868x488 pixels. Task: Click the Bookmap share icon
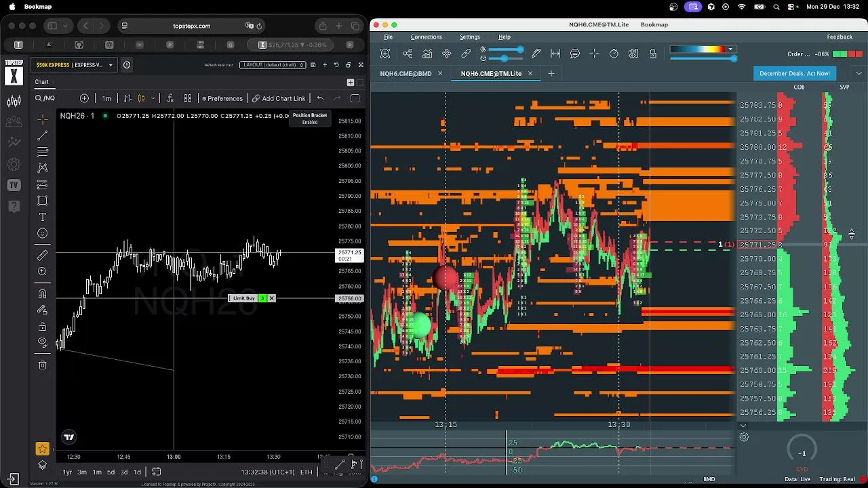[x=408, y=54]
